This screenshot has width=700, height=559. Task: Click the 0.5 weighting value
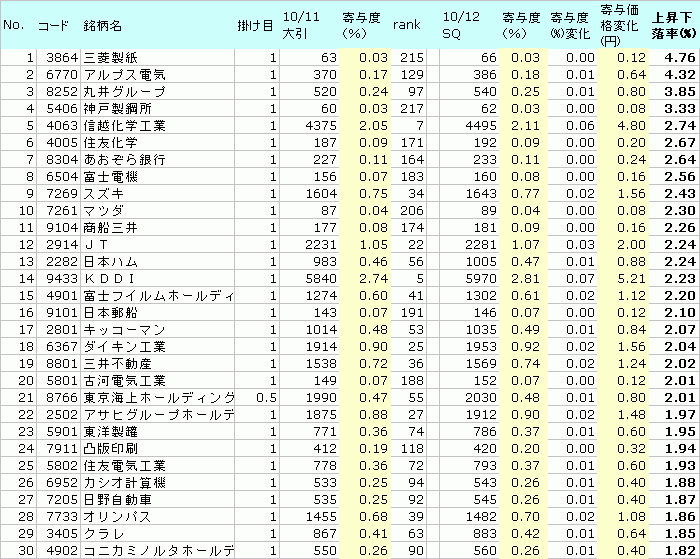(267, 397)
